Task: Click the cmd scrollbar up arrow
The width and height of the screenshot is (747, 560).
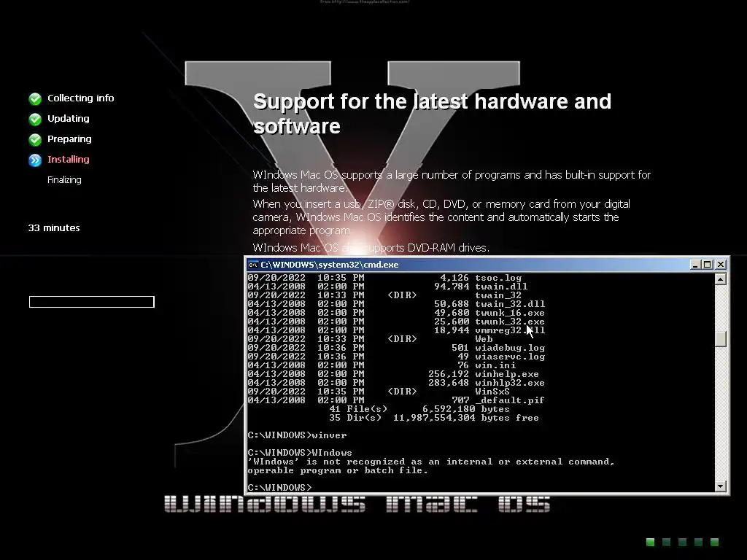Action: 720,279
